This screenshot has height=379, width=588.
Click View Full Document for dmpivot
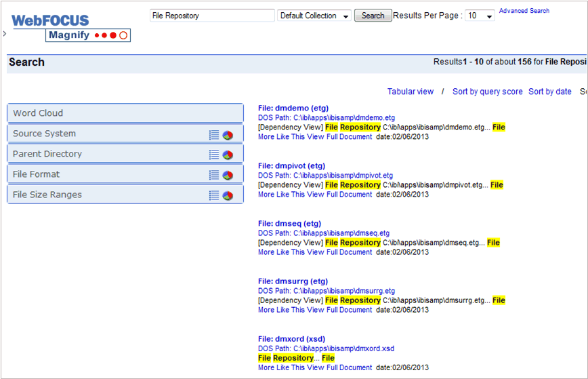pyautogui.click(x=339, y=195)
